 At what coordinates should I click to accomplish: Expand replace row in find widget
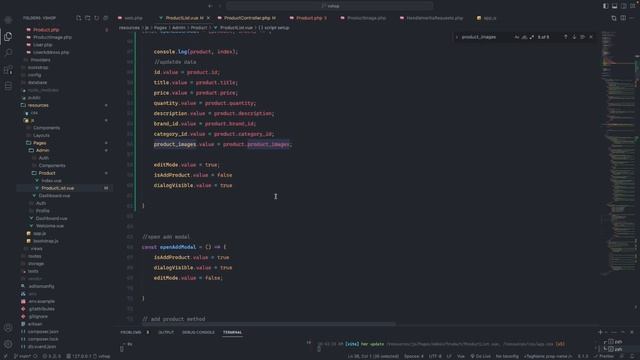coord(457,37)
